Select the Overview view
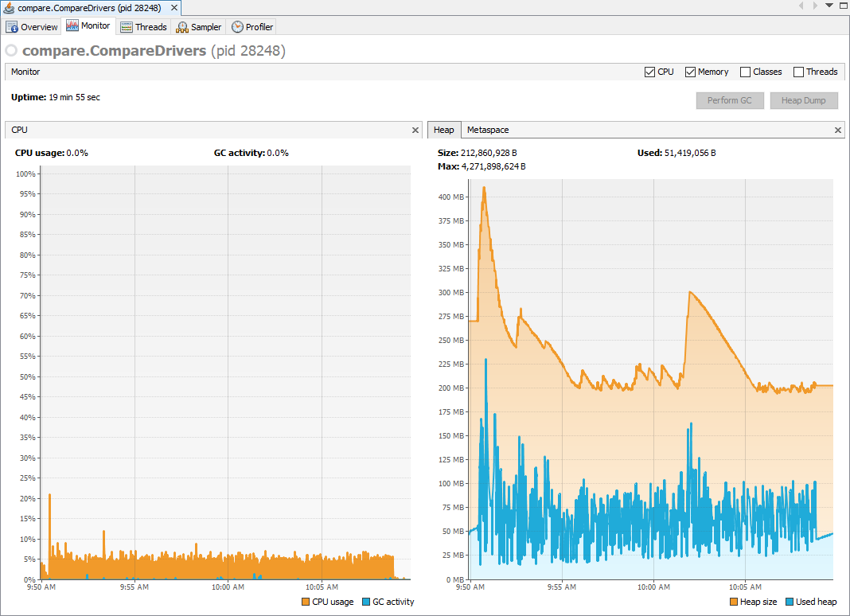 (32, 25)
